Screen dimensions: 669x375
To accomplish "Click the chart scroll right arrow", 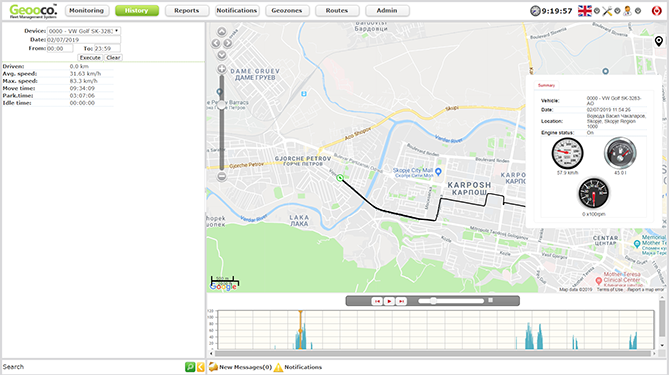I will coord(654,354).
